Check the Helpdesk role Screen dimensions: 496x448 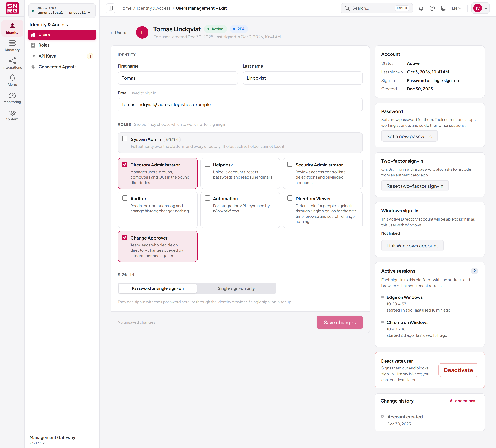pyautogui.click(x=207, y=164)
